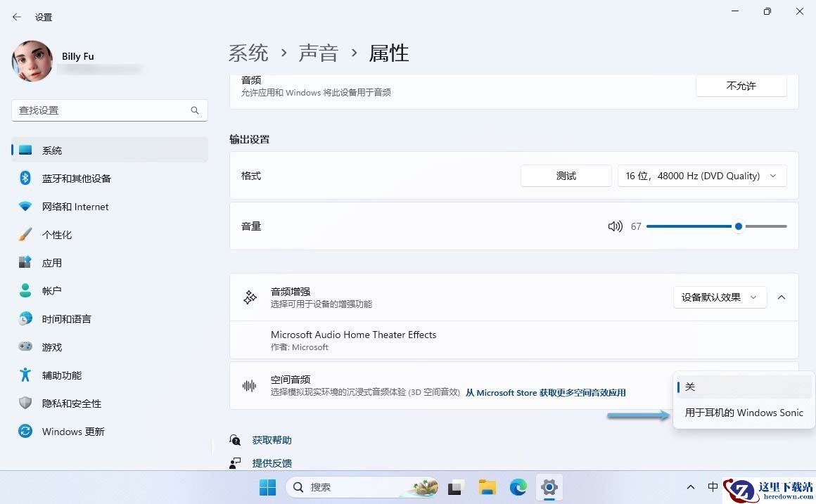Screen dimensions: 816x504
Task: Select Microsoft Audio Home Theater Effects row
Action: (514, 340)
